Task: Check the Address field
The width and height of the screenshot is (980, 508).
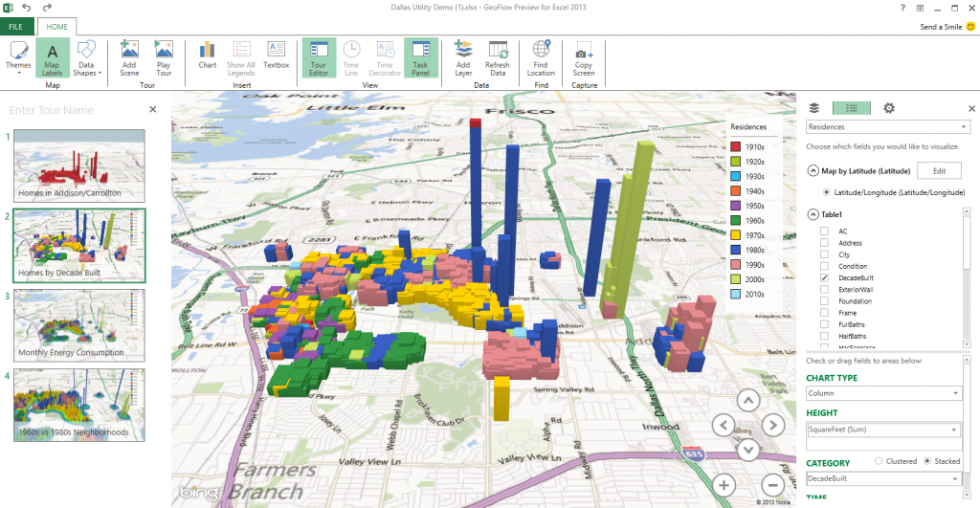Action: pos(824,243)
